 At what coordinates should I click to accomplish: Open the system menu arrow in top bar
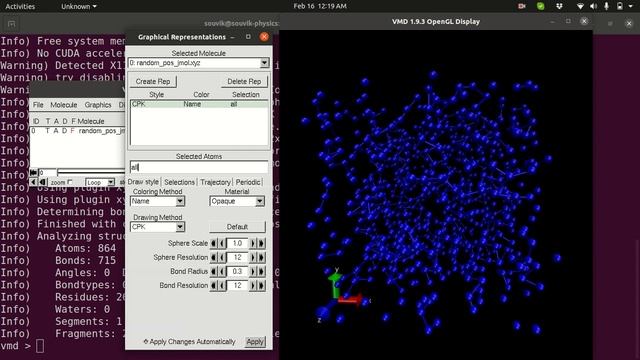[631, 6]
